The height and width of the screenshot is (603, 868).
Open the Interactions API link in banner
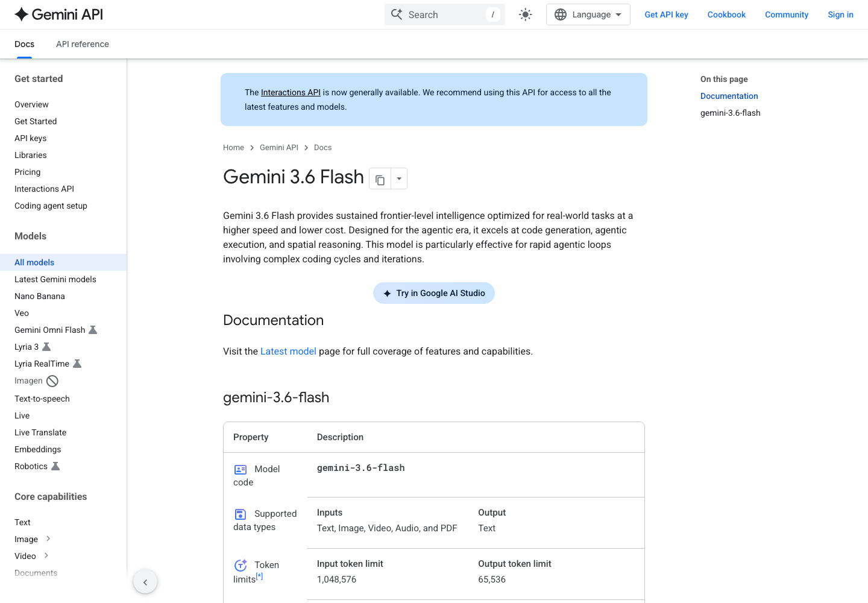coord(291,92)
